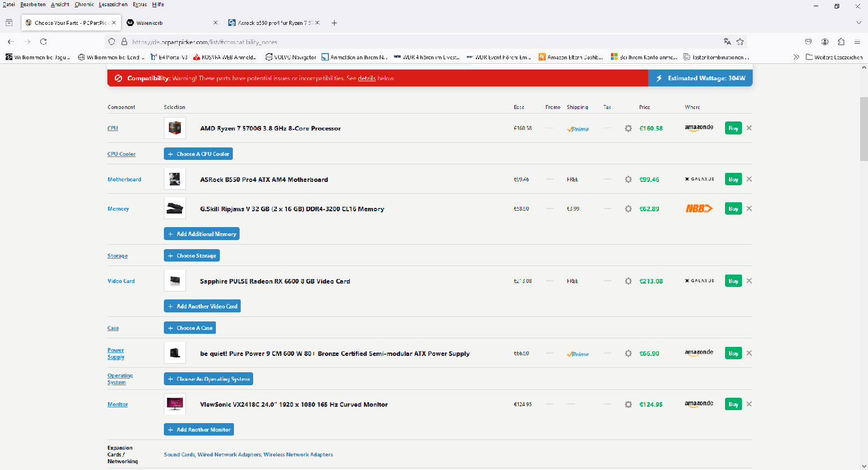Remove the G.Skill Ripjaws V memory
This screenshot has width=868, height=470.
[x=749, y=208]
